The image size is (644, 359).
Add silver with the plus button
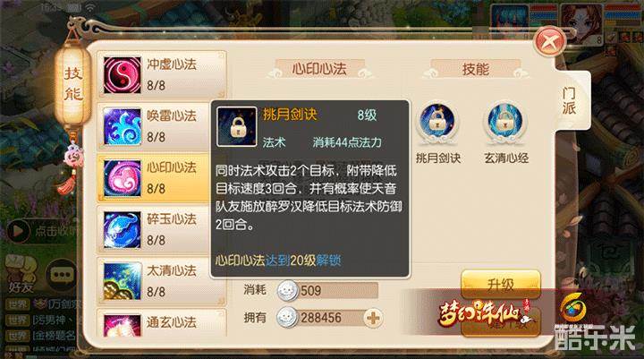373,318
